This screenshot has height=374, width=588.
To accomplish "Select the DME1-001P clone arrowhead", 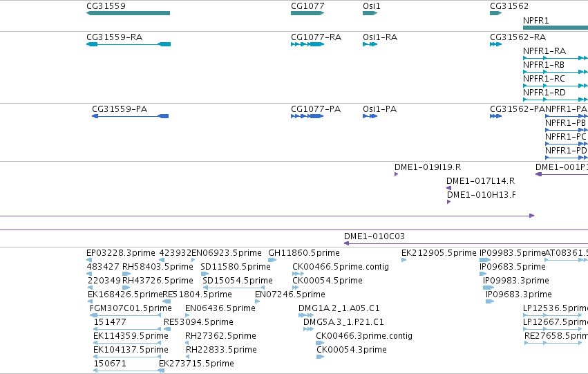I will (538, 174).
